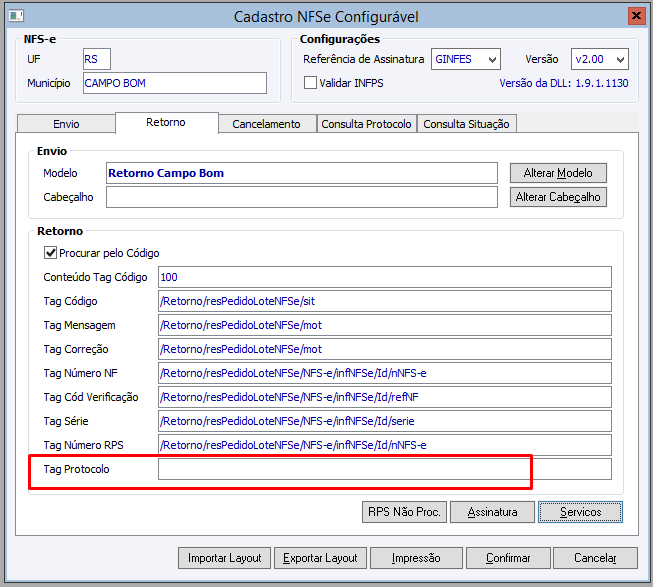Confirm the configuration with Confirmar
Image resolution: width=653 pixels, height=587 pixels.
508,558
